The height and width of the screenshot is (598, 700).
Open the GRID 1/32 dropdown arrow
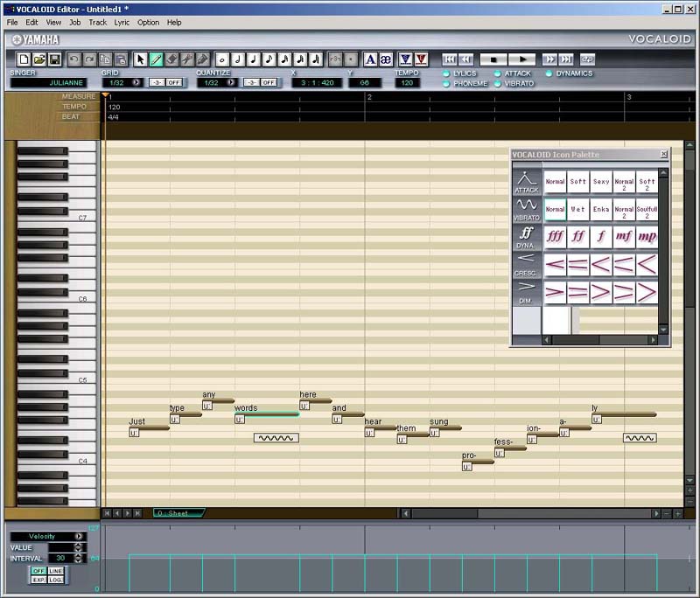(136, 82)
